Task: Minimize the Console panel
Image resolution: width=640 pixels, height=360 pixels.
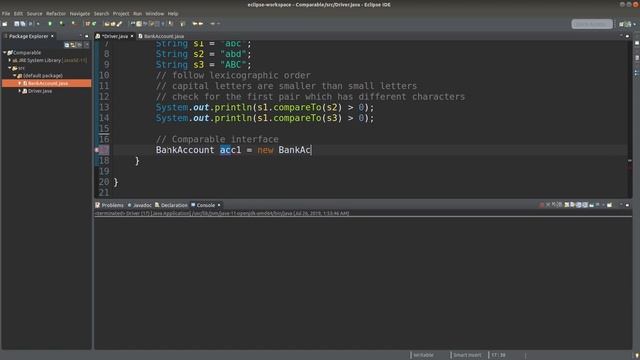Action: pyautogui.click(x=621, y=205)
